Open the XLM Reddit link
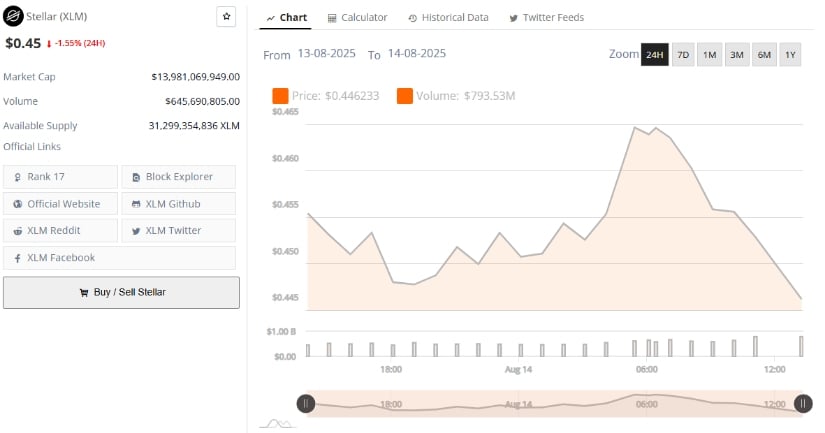The width and height of the screenshot is (825, 433). tap(61, 230)
